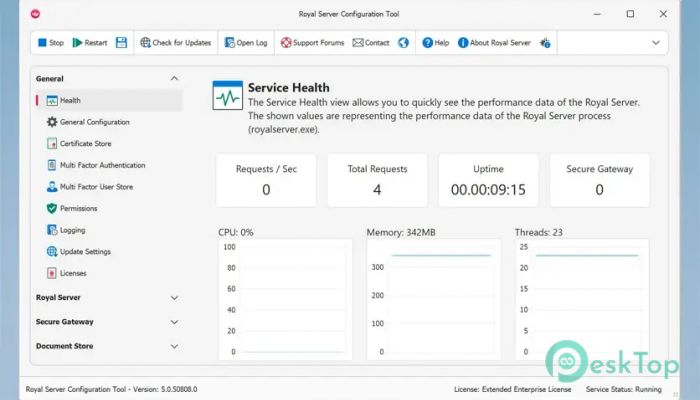Click the Help question mark icon
700x400 pixels.
(427, 43)
